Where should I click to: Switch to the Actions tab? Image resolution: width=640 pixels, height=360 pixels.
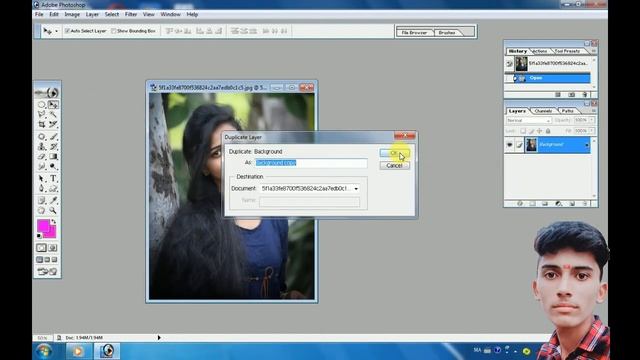pos(540,51)
